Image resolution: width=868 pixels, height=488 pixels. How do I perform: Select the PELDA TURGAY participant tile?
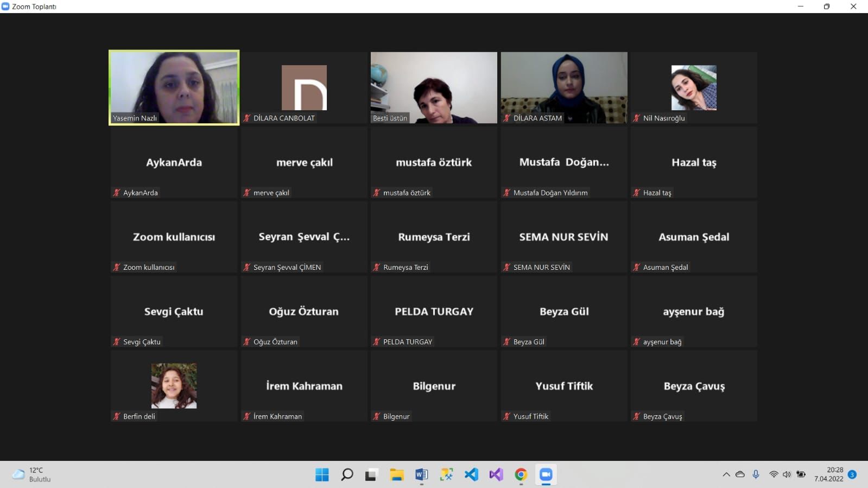(434, 312)
